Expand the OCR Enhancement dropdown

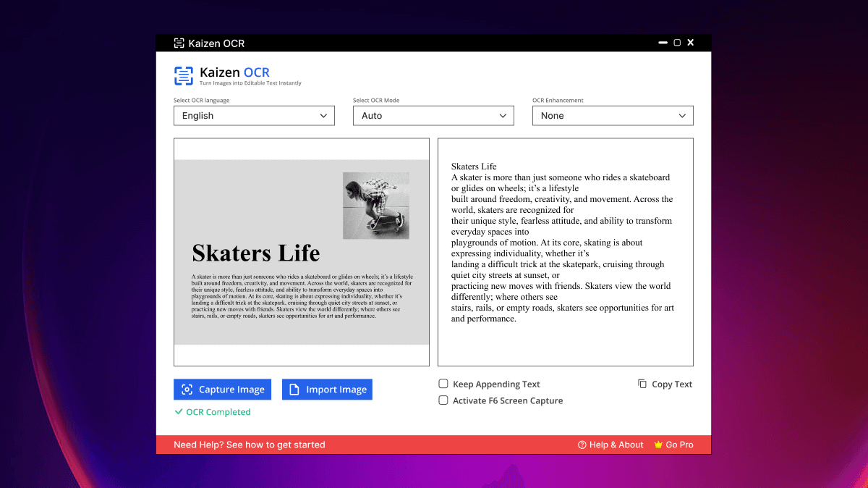point(612,115)
